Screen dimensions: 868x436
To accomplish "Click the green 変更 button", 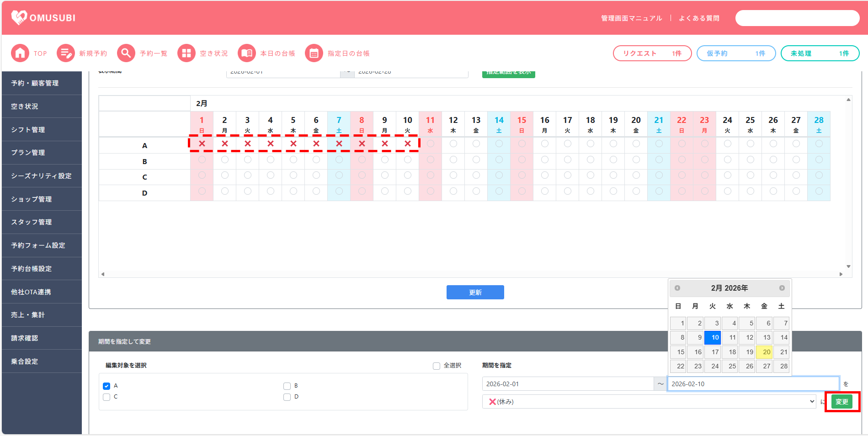I will point(841,402).
